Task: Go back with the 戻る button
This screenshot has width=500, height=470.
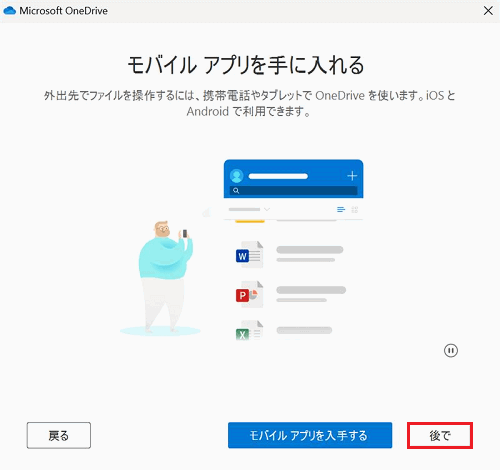Action: (59, 435)
